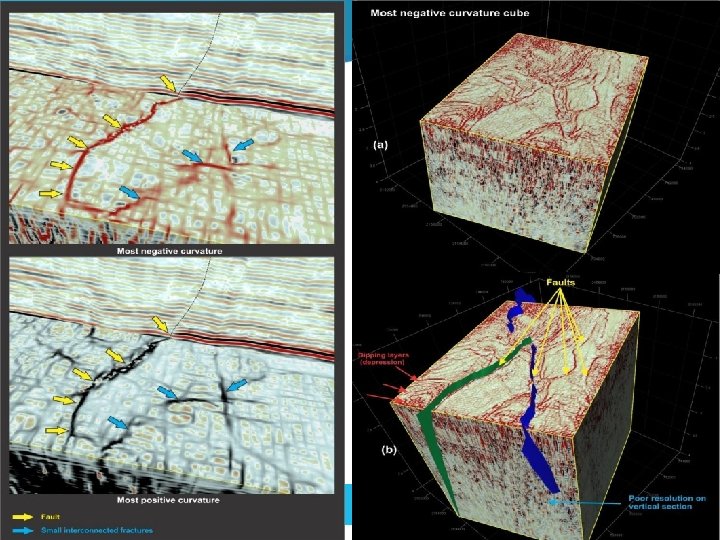
Task: Click the 'Small interconnected fractures' legend text
Action: click(97, 530)
